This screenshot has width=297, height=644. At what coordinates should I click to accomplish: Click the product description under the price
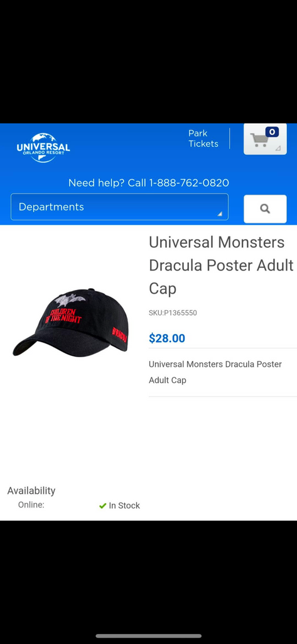(215, 372)
